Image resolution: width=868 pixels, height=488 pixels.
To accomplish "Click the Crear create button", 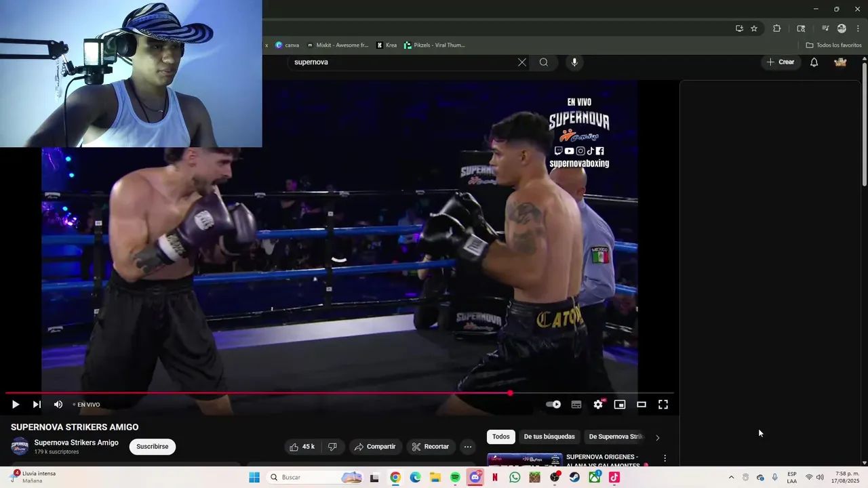I will (780, 62).
